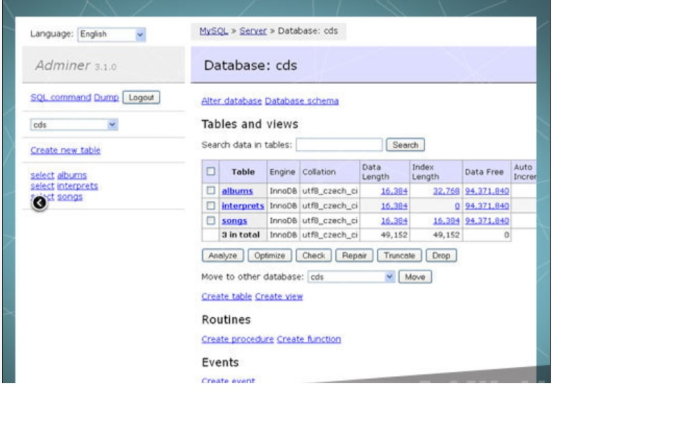This screenshot has height=438, width=700.
Task: Focus the Search data in tables field
Action: (x=338, y=145)
